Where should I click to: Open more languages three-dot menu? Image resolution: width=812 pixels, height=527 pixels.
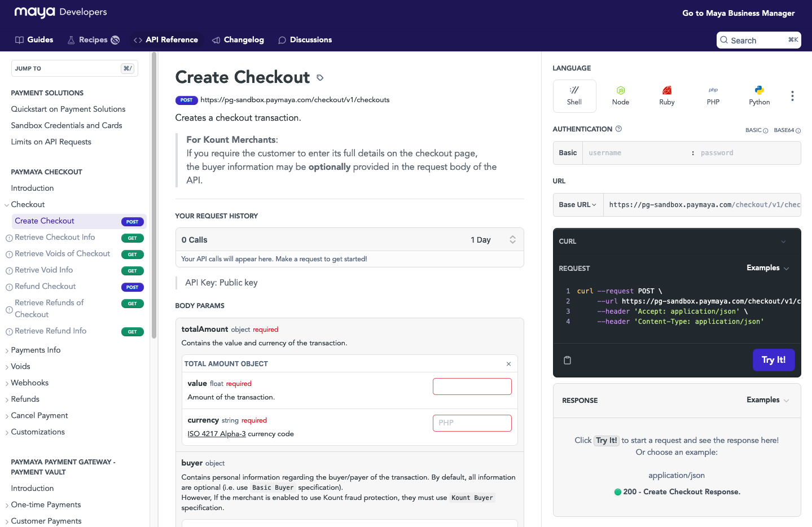tap(792, 96)
